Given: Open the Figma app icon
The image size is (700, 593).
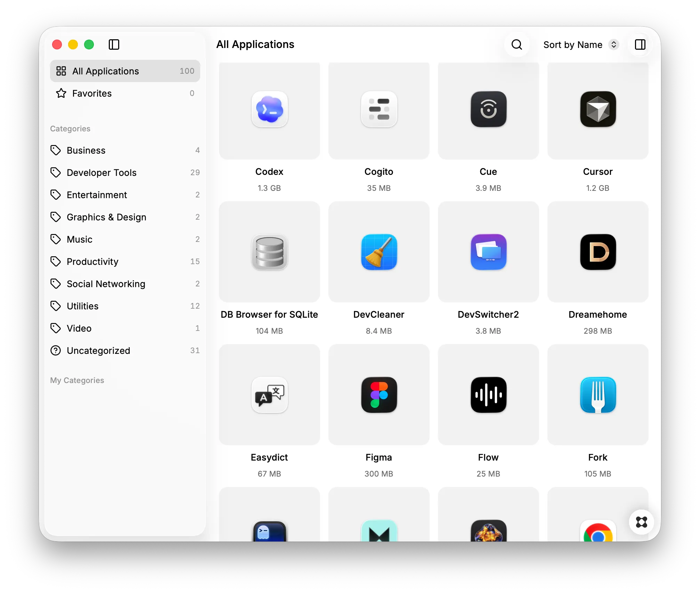Looking at the screenshot, I should [379, 395].
